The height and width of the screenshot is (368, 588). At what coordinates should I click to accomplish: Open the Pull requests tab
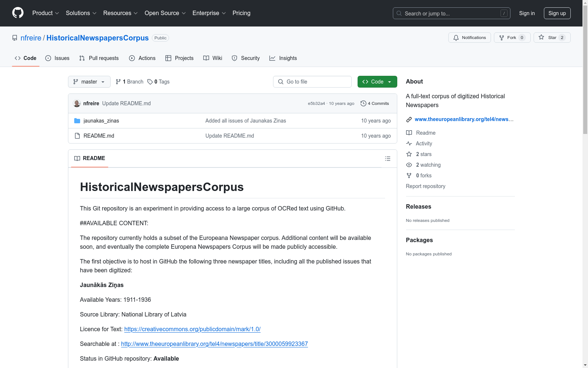pyautogui.click(x=99, y=58)
